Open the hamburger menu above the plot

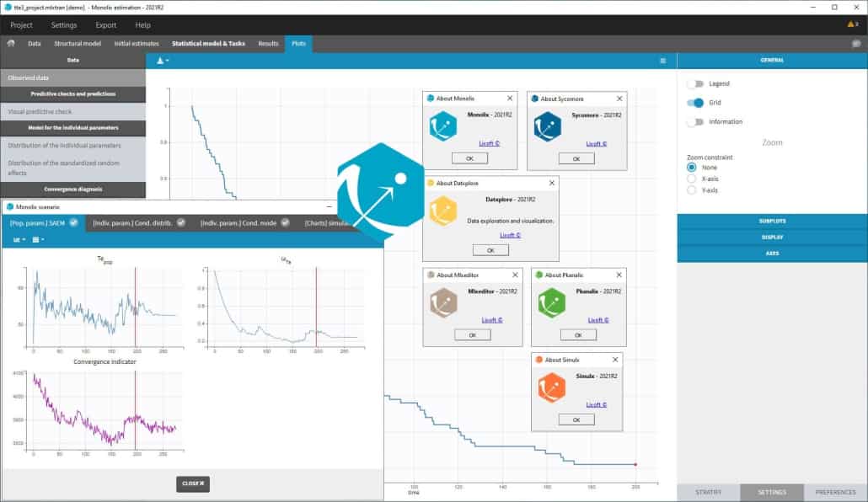point(662,61)
